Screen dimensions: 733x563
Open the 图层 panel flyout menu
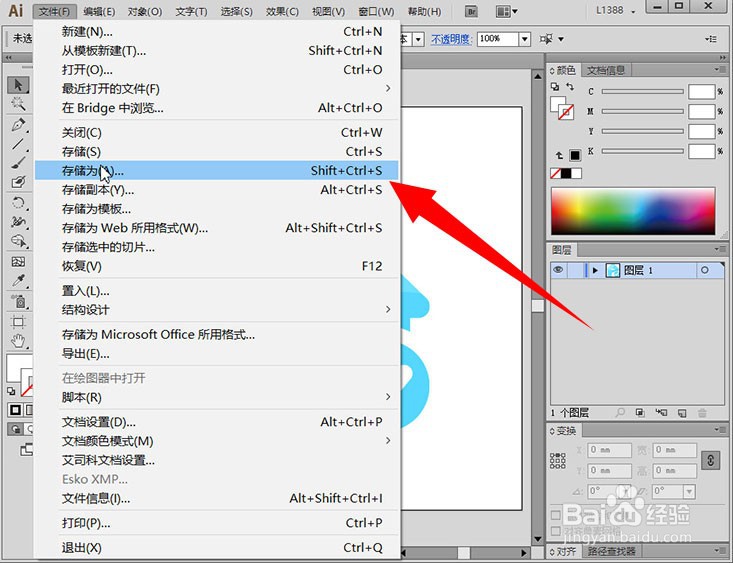click(x=720, y=250)
